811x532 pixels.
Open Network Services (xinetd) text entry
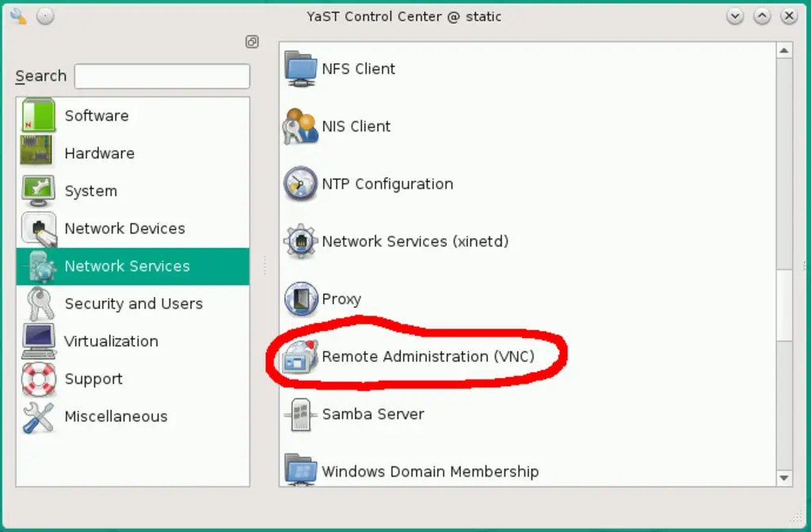415,241
